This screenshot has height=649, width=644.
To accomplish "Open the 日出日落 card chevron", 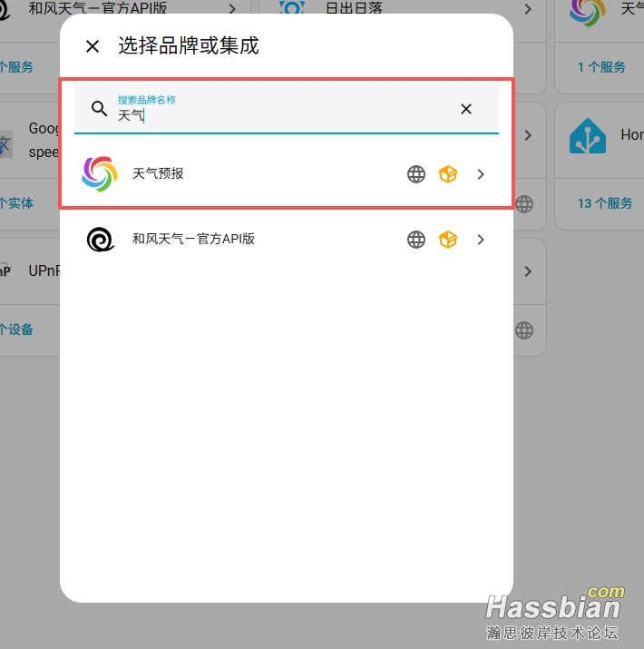I will (x=528, y=9).
